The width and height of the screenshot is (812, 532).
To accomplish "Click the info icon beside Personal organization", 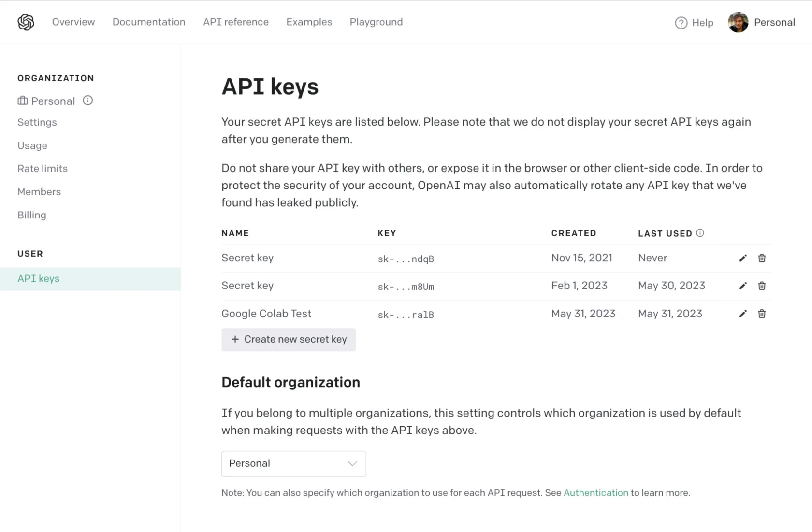I will (87, 101).
